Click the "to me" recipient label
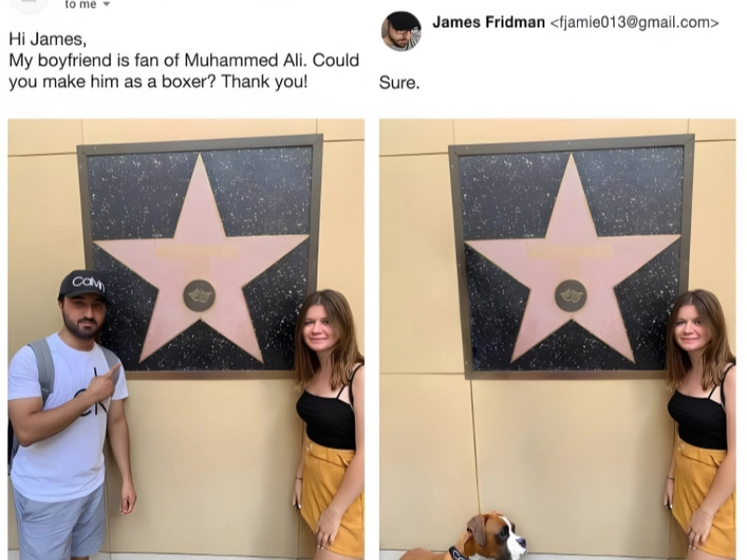747x560 pixels. 80,5
